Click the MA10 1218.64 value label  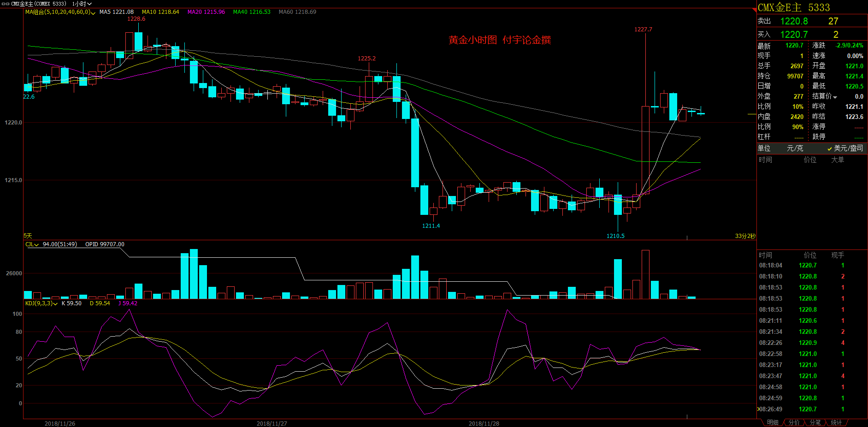coord(160,12)
